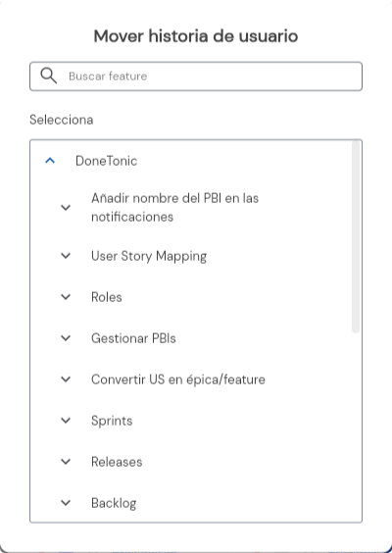Expand the User Story Mapping chevron
The image size is (392, 553).
tap(66, 256)
